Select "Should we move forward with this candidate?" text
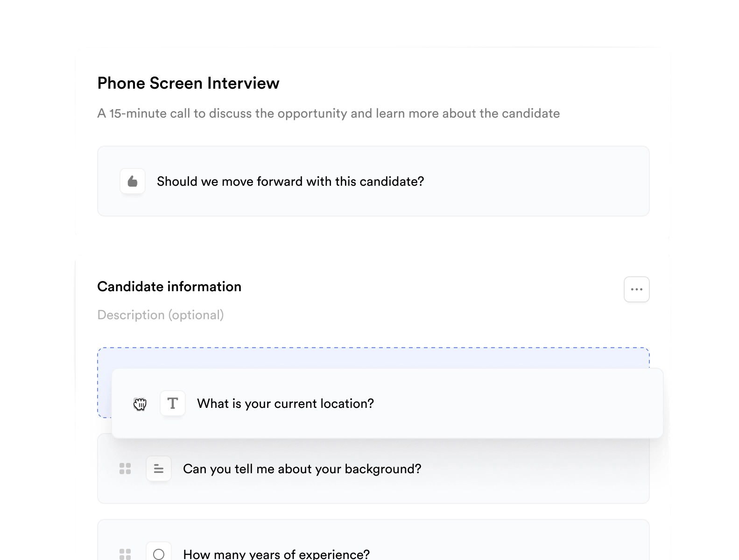The height and width of the screenshot is (560, 739). click(x=290, y=181)
